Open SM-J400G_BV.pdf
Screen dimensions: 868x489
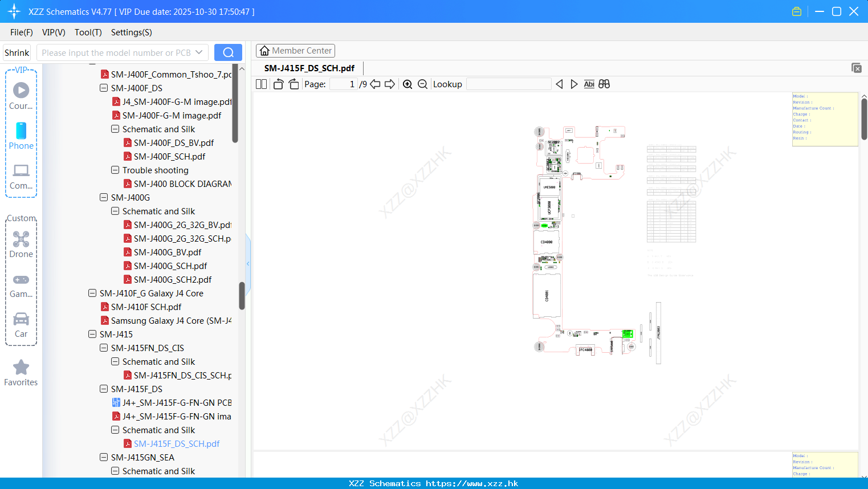(x=162, y=252)
